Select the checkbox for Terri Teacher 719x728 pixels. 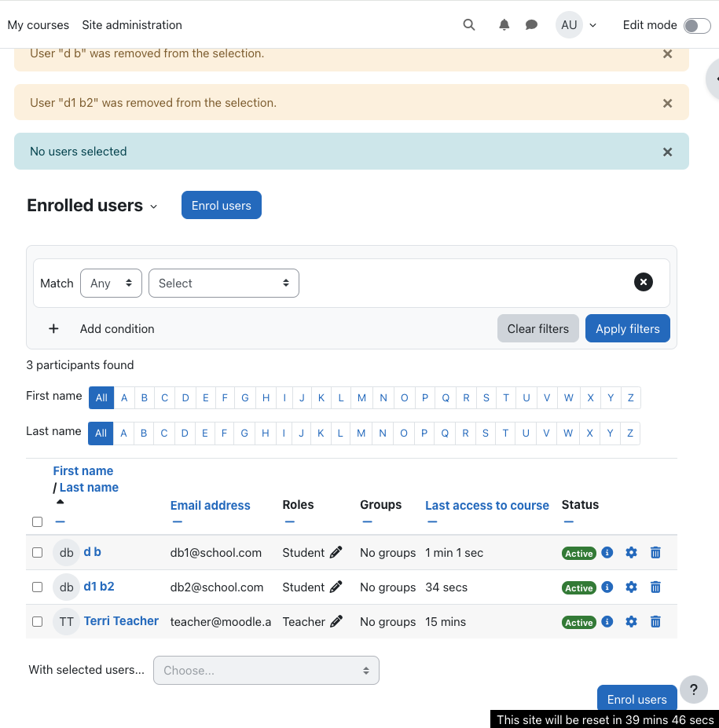point(37,621)
